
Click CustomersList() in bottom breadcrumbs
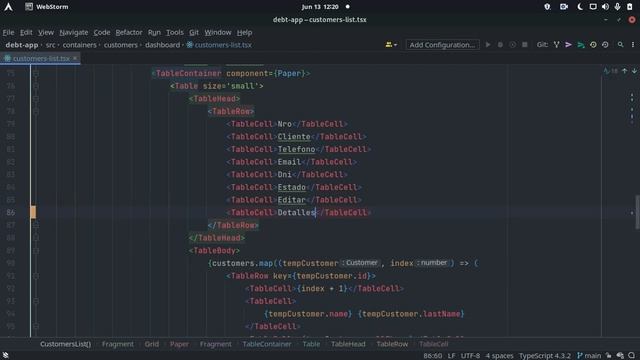pyautogui.click(x=65, y=344)
